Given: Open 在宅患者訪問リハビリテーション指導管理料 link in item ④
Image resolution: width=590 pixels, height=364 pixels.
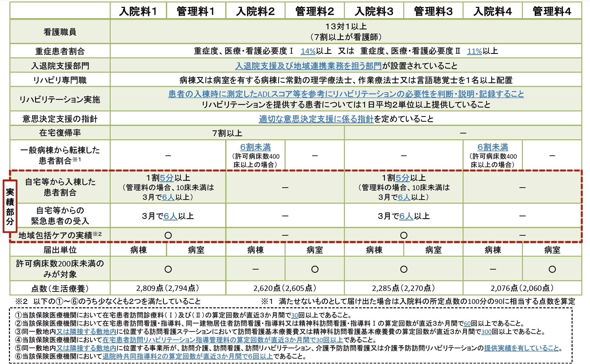Looking at the screenshot, I should click(223, 340).
